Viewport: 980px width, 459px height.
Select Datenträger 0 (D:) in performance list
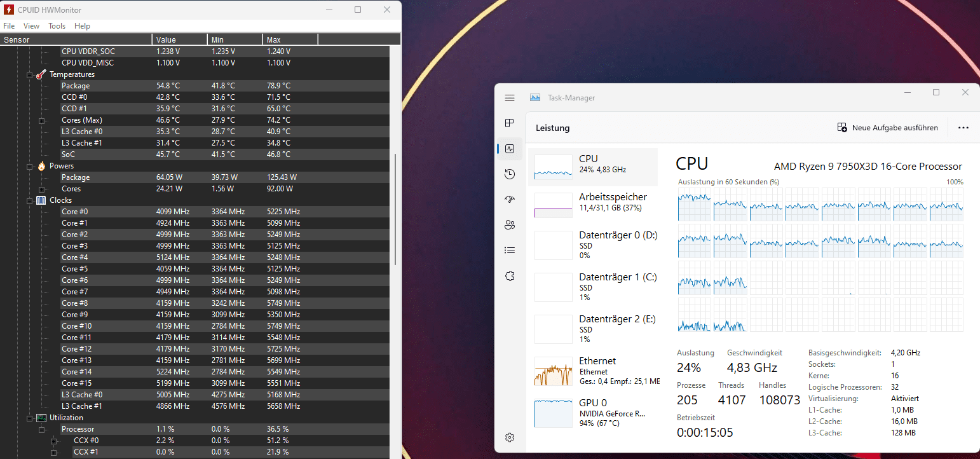[593, 245]
